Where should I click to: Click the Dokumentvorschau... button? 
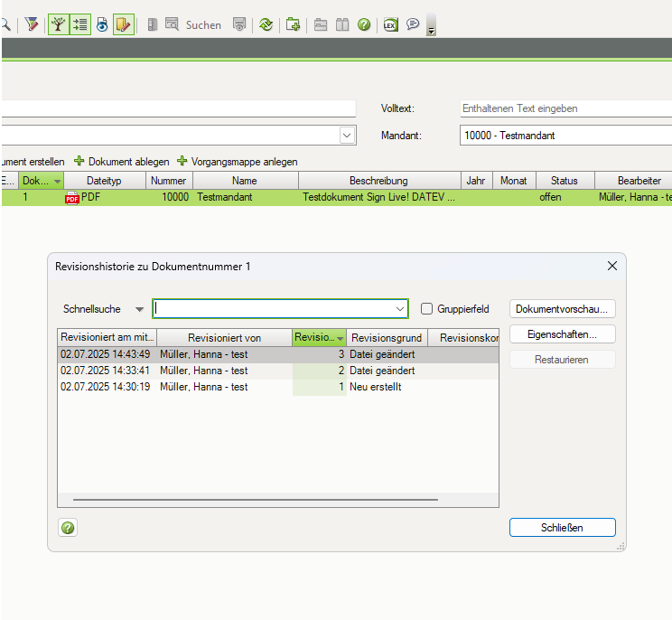tap(563, 309)
